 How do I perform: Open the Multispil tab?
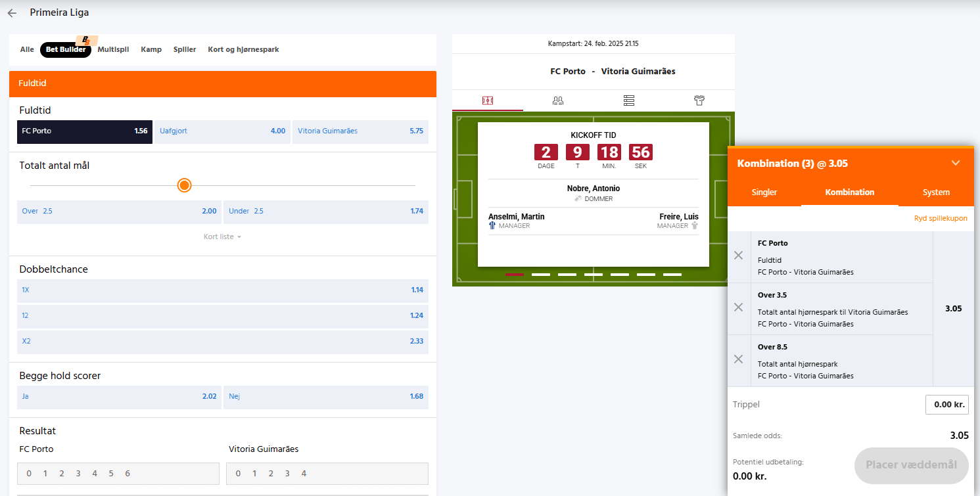click(113, 49)
